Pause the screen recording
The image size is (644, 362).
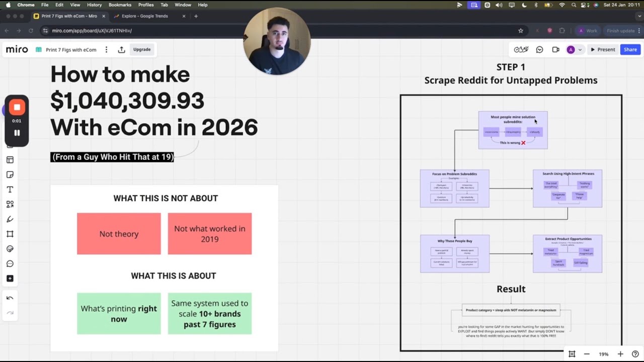[17, 133]
